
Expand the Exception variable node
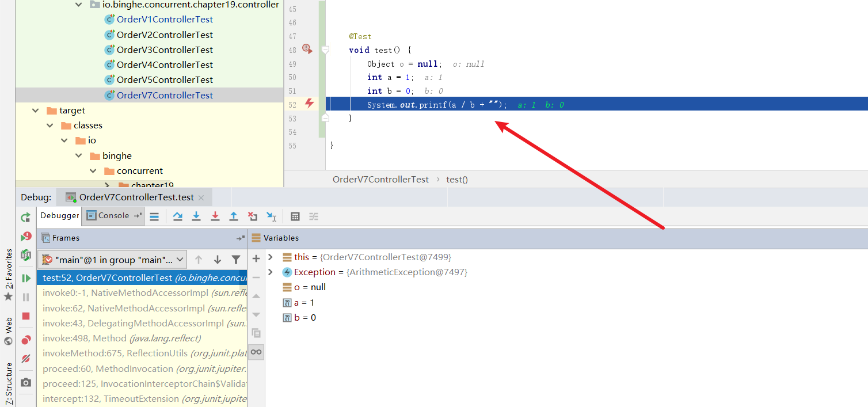(x=271, y=272)
